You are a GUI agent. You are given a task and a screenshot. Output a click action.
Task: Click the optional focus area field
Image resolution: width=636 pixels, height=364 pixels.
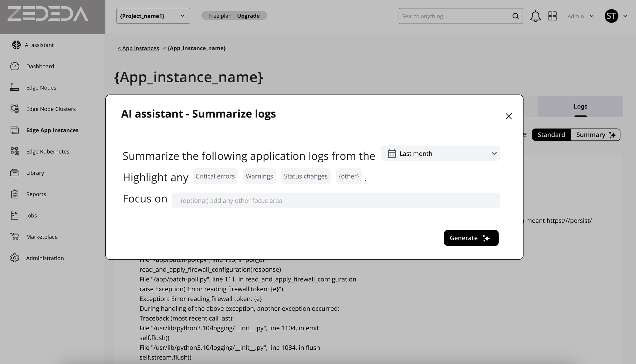335,200
